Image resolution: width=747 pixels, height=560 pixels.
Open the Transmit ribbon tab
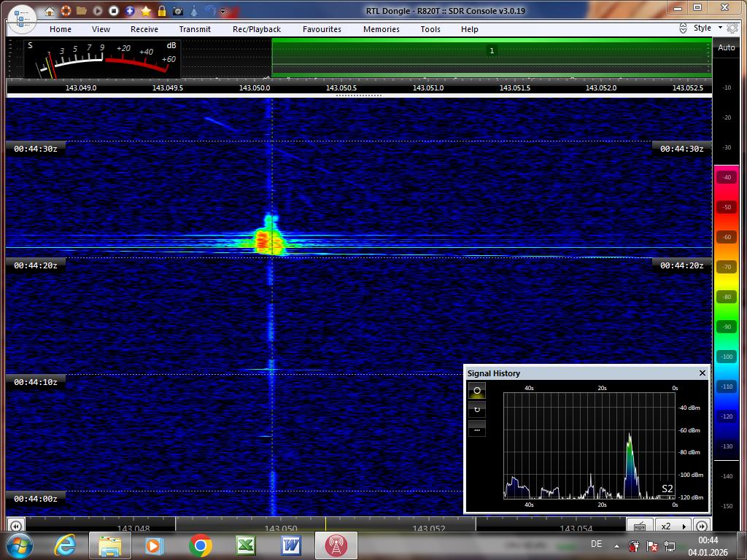tap(195, 29)
